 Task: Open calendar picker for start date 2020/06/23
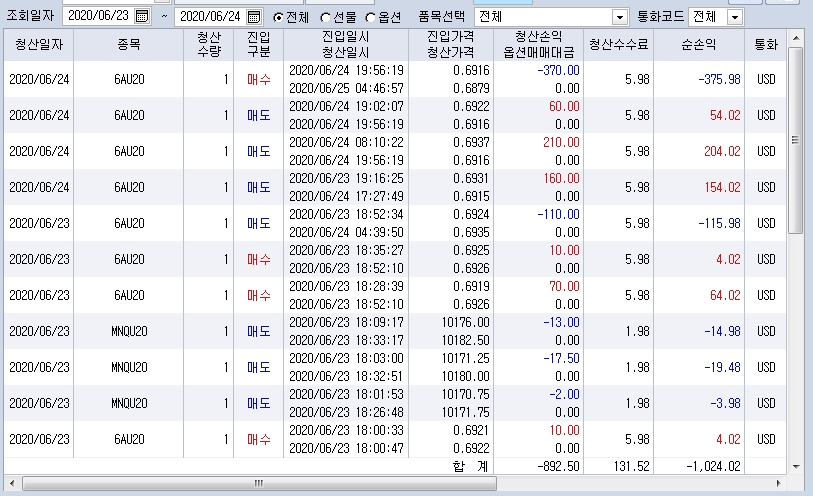(x=142, y=16)
